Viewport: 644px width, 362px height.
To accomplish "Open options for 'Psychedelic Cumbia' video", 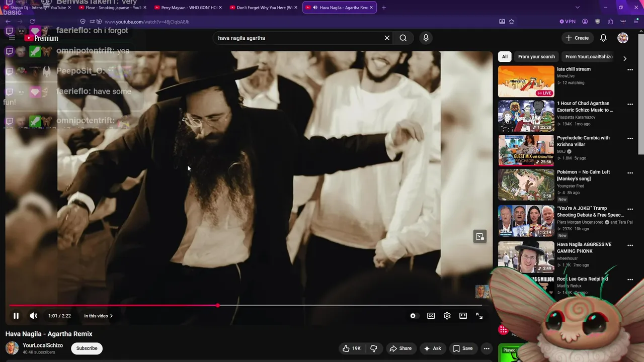I will (x=630, y=138).
